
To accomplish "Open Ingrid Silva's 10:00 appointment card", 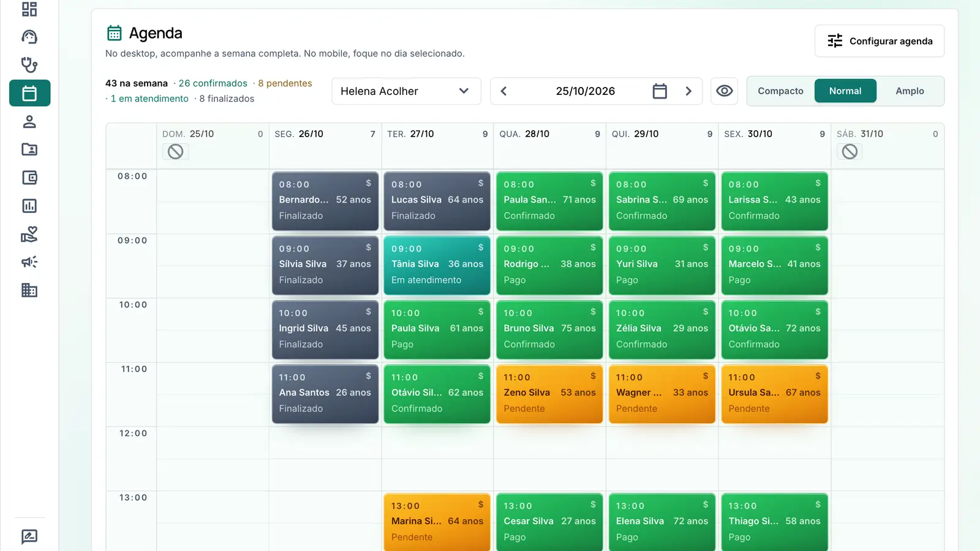I will (x=325, y=330).
